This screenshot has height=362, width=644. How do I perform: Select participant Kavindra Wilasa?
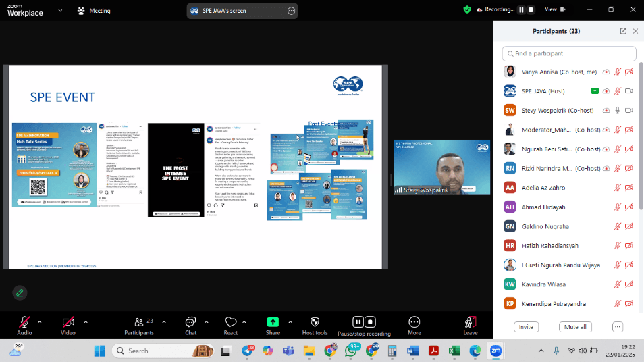569,284
